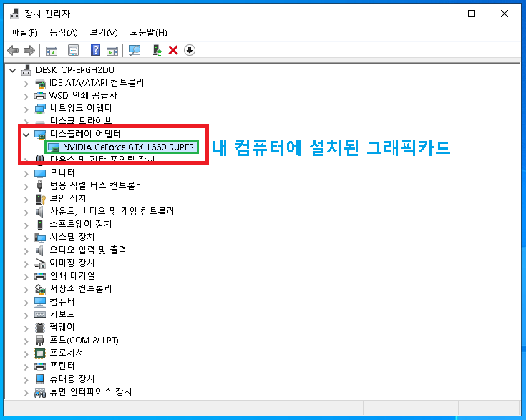Viewport: 526px width, 420px height.
Task: Expand 소프트웨어 장치 chevron
Action: [x=26, y=225]
